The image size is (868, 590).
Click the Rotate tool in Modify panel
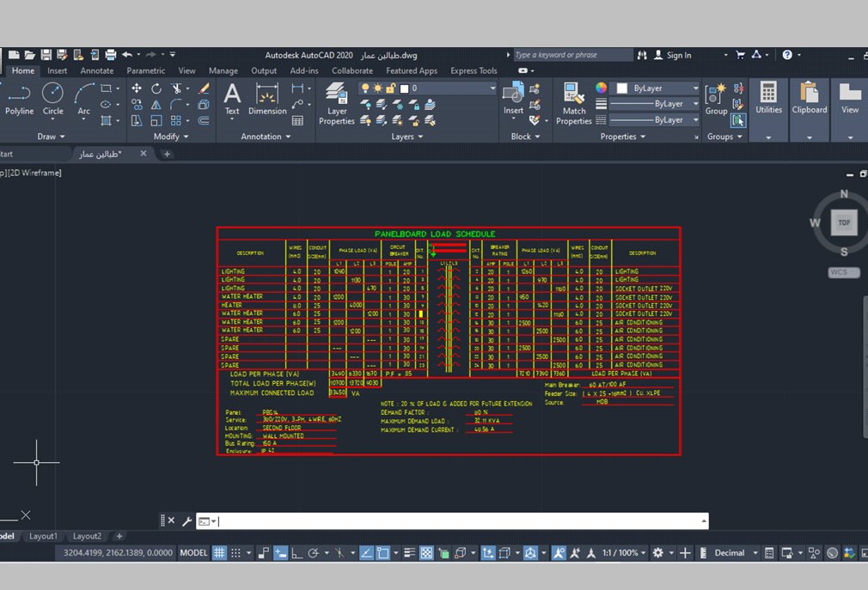coord(156,88)
